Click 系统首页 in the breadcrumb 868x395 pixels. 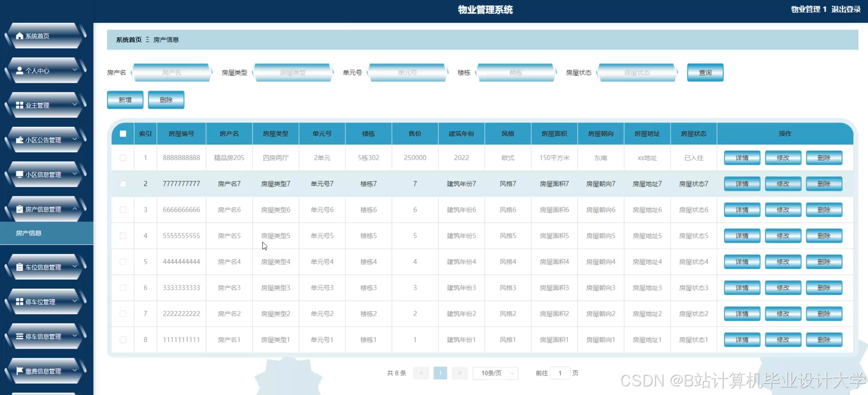(x=128, y=40)
